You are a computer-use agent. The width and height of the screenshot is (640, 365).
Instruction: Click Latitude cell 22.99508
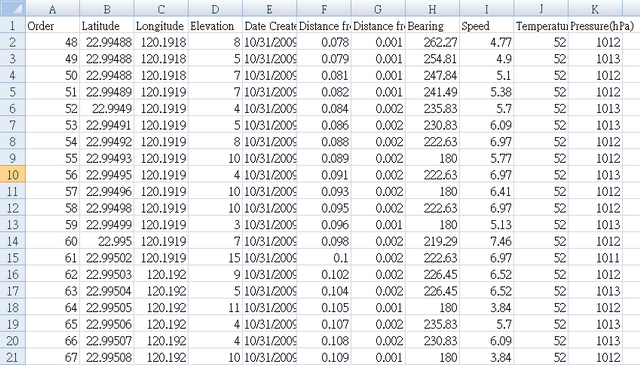point(107,357)
